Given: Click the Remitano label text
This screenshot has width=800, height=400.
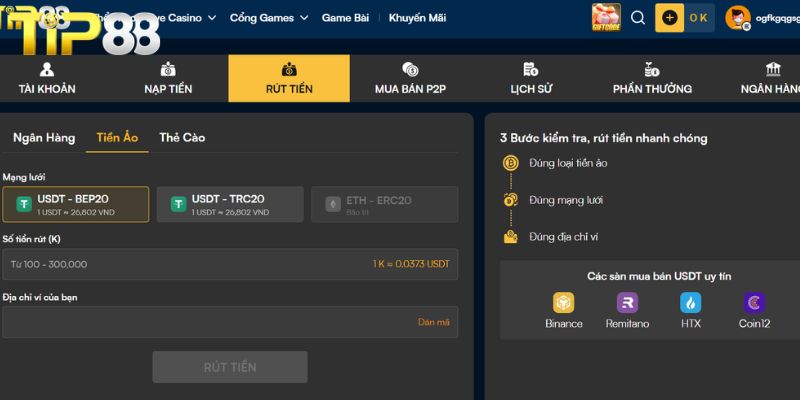Looking at the screenshot, I should pyautogui.click(x=628, y=323).
